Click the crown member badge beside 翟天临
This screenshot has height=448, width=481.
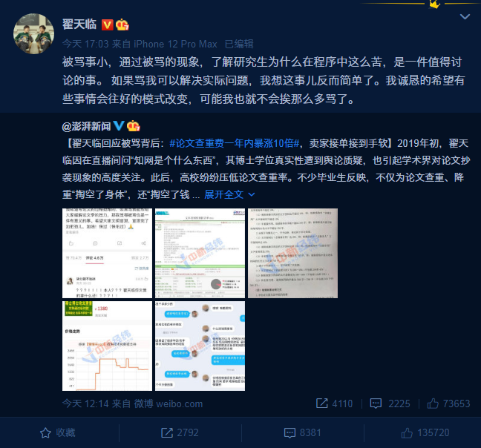(122, 24)
